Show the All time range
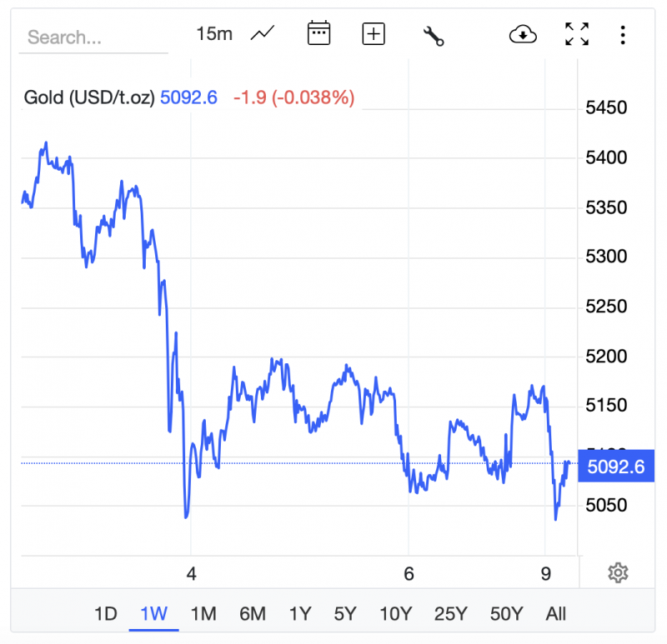 click(555, 614)
